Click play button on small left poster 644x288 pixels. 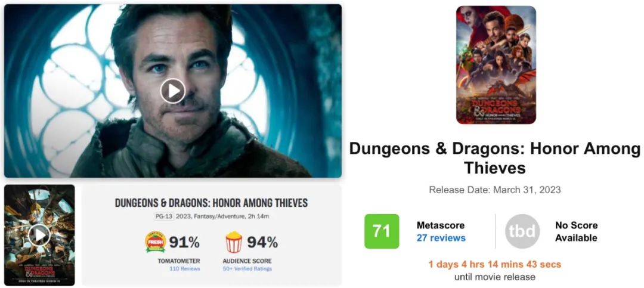coord(39,235)
